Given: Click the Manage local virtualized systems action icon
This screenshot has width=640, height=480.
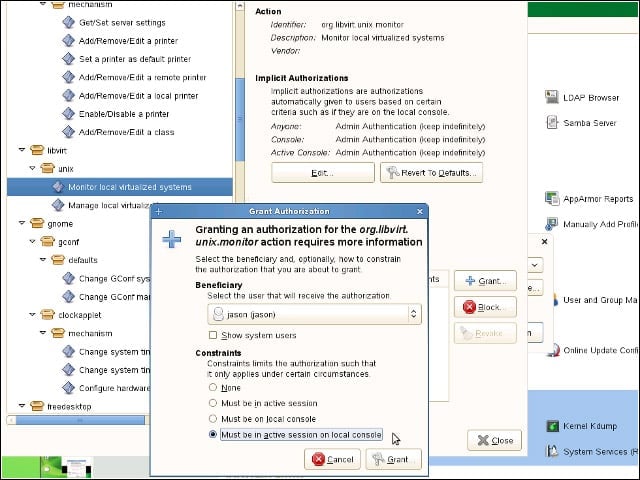Looking at the screenshot, I should pyautogui.click(x=58, y=205).
